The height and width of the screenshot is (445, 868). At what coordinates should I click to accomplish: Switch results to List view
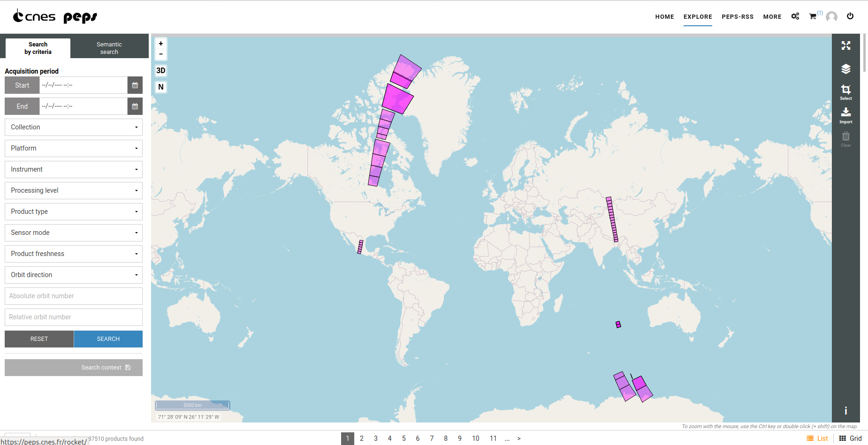[817, 438]
